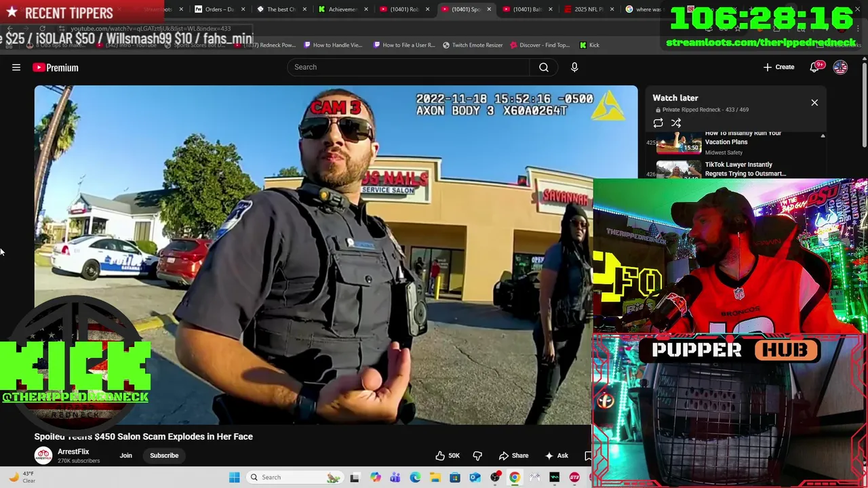Subscribe to the ArrestFlix channel
This screenshot has width=868, height=488.
(164, 455)
